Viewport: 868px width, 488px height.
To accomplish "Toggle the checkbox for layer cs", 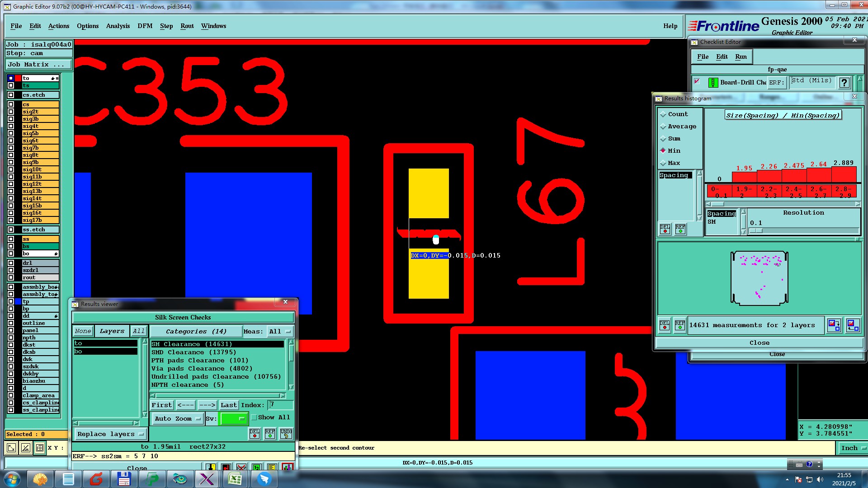I will click(11, 104).
